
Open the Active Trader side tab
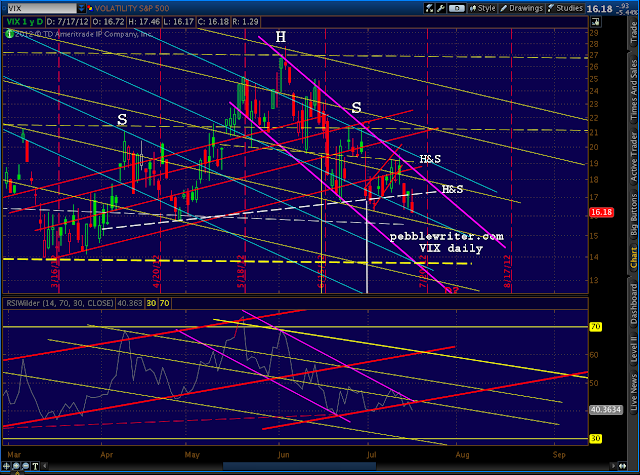coord(633,157)
